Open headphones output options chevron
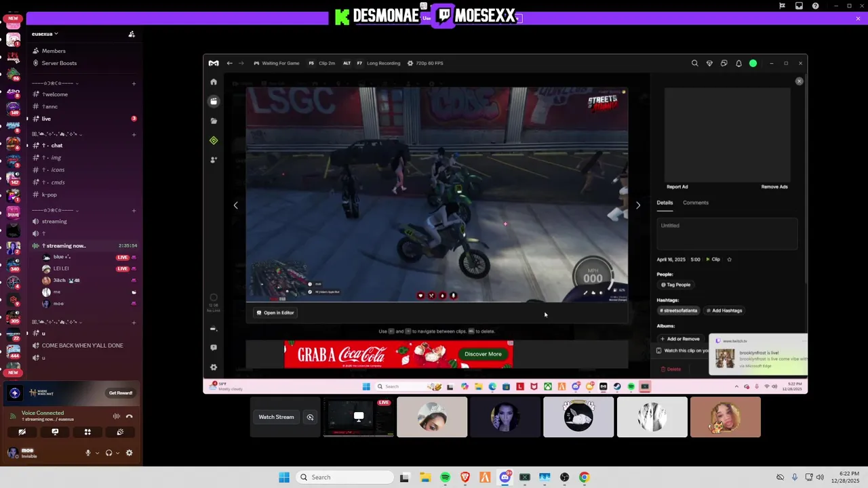 click(117, 453)
